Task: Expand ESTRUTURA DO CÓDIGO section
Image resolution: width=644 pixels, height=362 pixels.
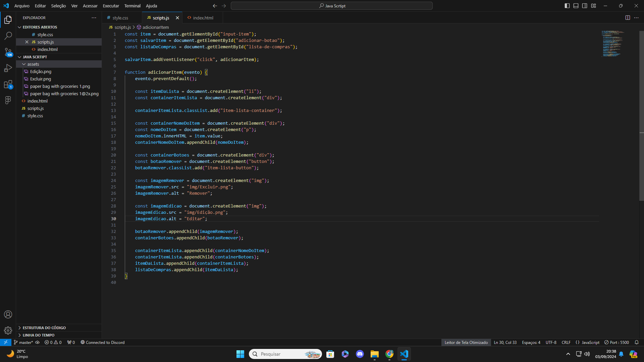Action: coord(59,328)
